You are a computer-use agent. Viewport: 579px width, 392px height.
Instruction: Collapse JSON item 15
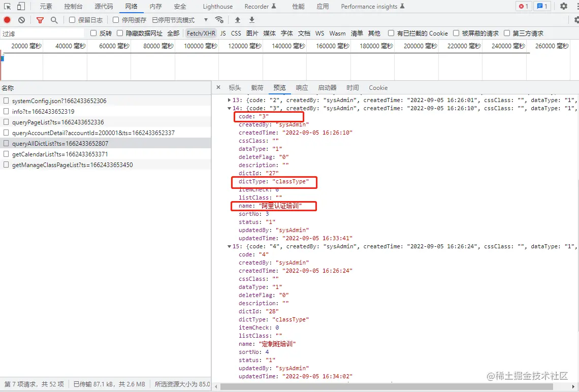(229, 246)
